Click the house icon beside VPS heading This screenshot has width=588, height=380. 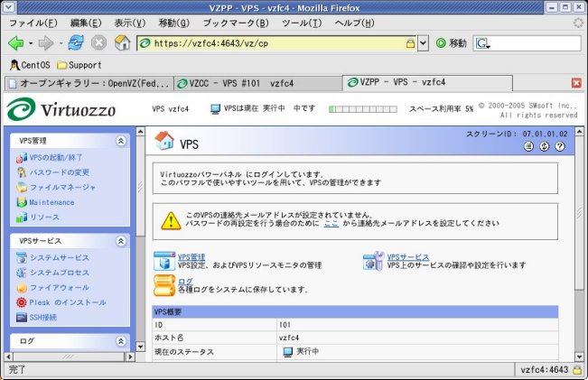tap(164, 142)
